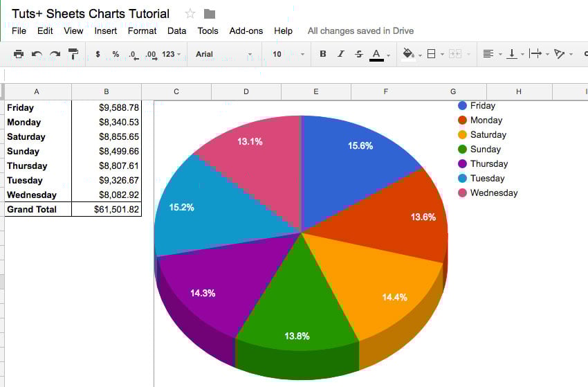The image size is (588, 387).
Task: Click 'All changes saved in Drive' text
Action: click(360, 30)
